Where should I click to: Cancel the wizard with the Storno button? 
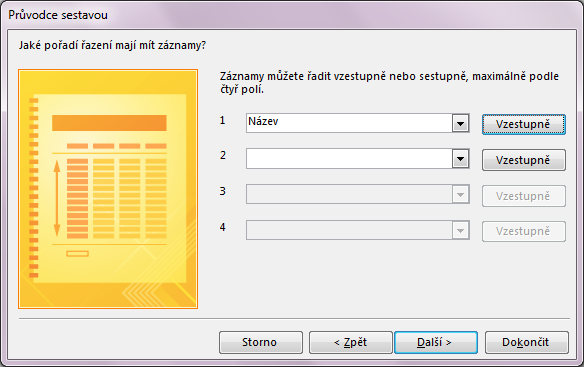(x=261, y=342)
